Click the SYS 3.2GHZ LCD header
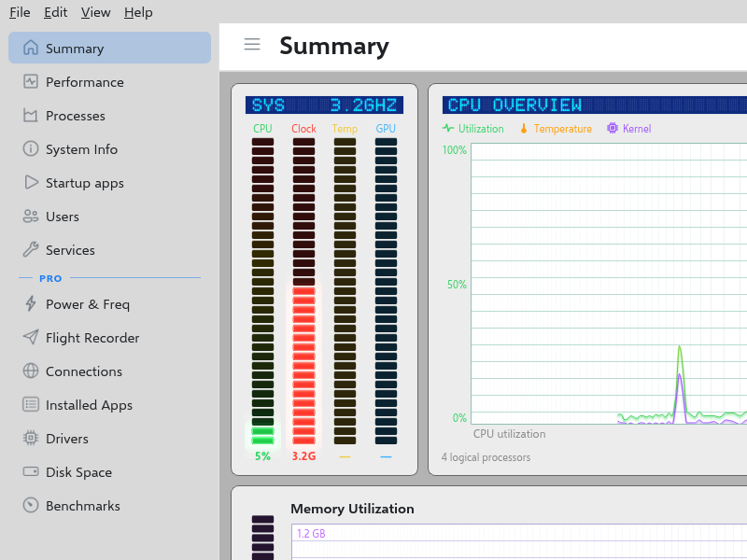The image size is (747, 560). [324, 105]
